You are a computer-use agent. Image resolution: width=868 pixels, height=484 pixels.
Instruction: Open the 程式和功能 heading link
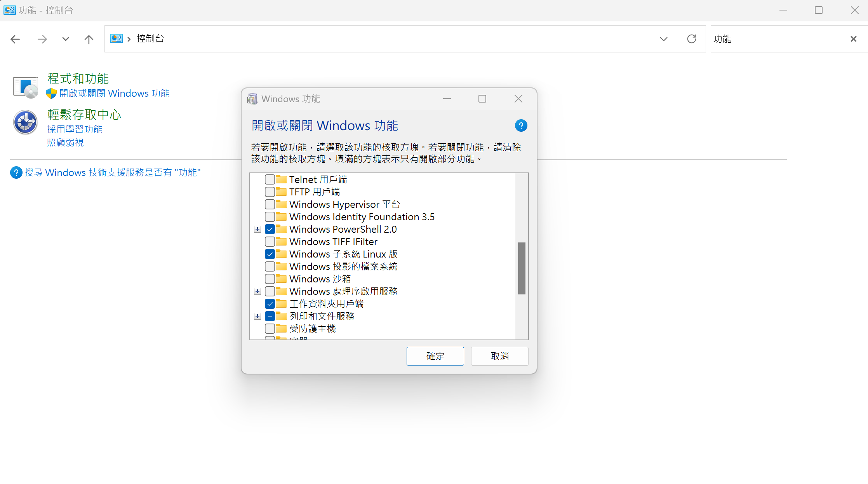pos(78,78)
